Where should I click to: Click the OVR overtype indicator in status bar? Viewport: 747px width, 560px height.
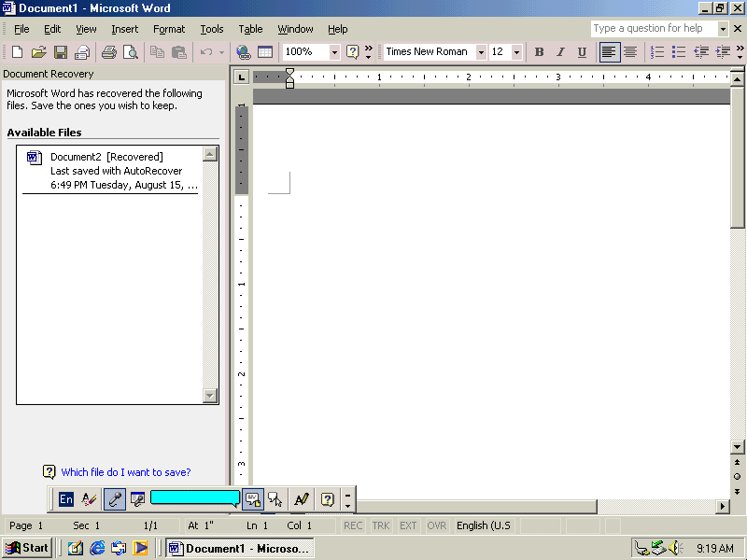[x=437, y=525]
